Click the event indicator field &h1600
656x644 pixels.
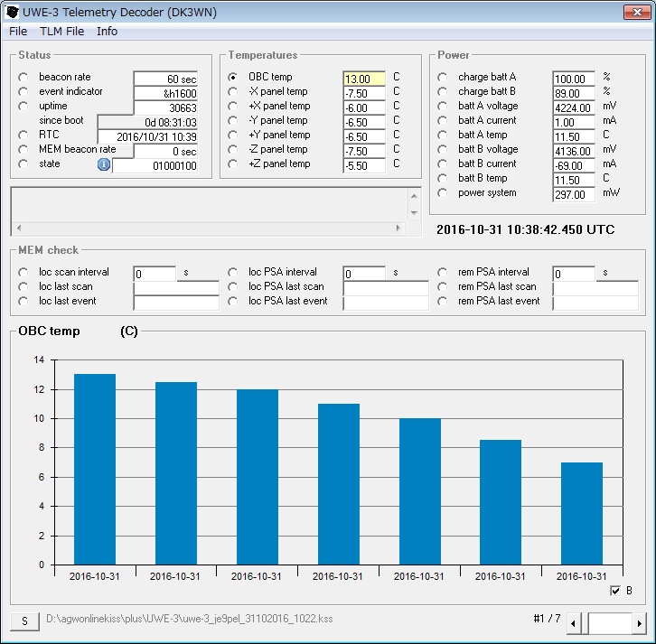tap(165, 93)
